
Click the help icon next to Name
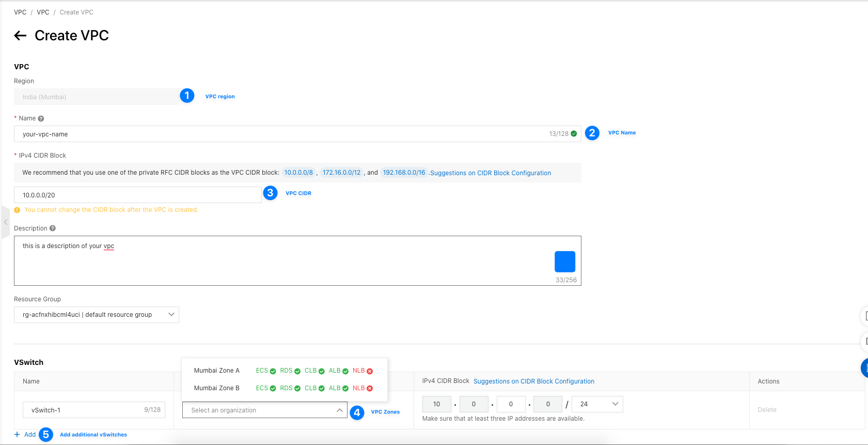point(41,119)
